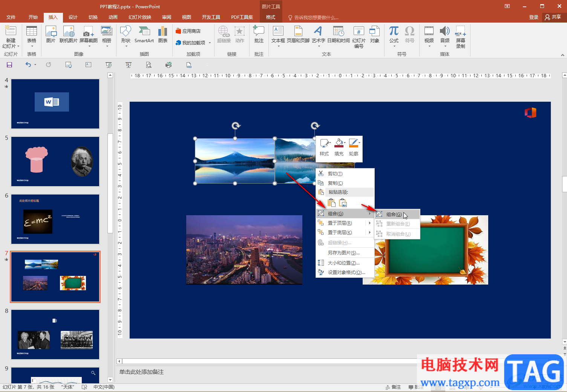Expand 置于底层(K) submenu

pos(345,233)
